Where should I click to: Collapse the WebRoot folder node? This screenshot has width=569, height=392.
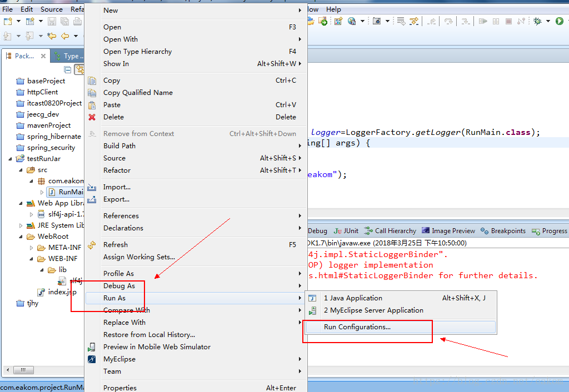pos(21,237)
